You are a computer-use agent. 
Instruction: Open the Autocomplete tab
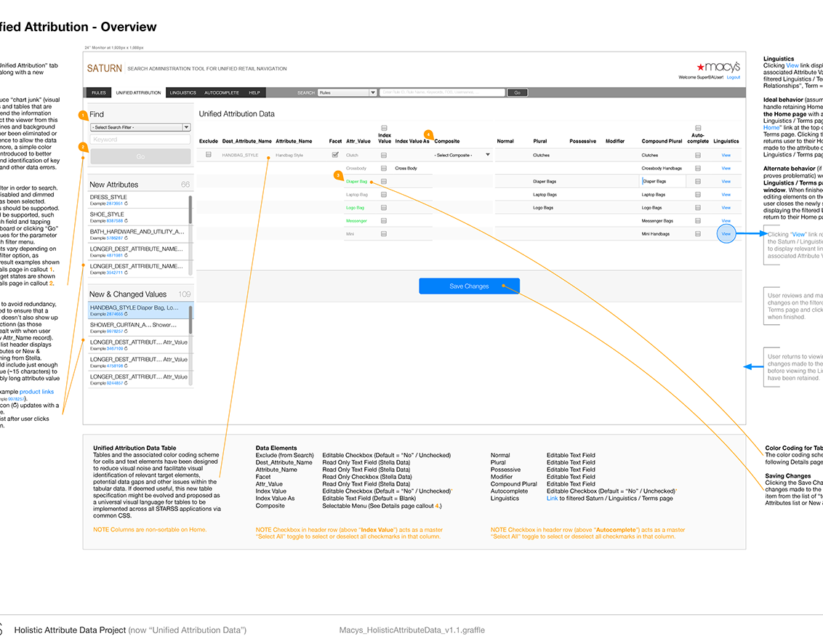pos(222,92)
